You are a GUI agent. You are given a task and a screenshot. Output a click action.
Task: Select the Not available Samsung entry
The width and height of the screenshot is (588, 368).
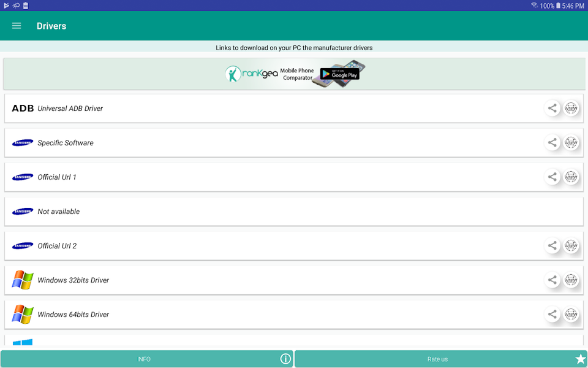(x=59, y=212)
